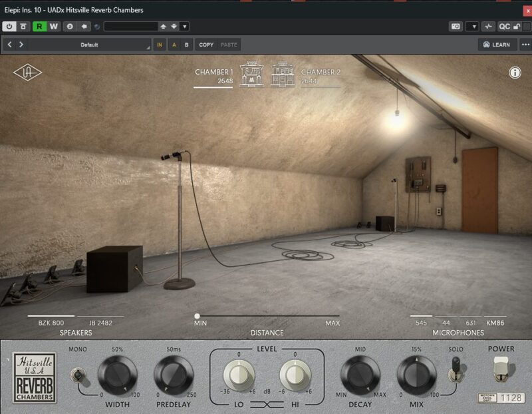Click the plugin bypass button
The image size is (532, 414).
(x=23, y=27)
